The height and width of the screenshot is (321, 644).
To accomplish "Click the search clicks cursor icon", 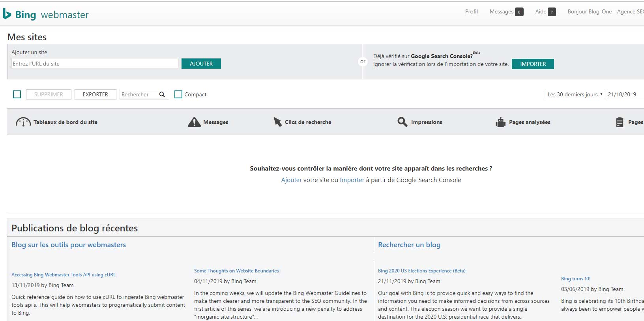I will coord(277,122).
